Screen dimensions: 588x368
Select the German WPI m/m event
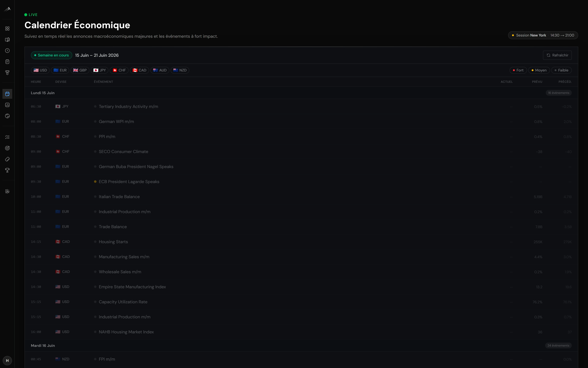click(301, 121)
